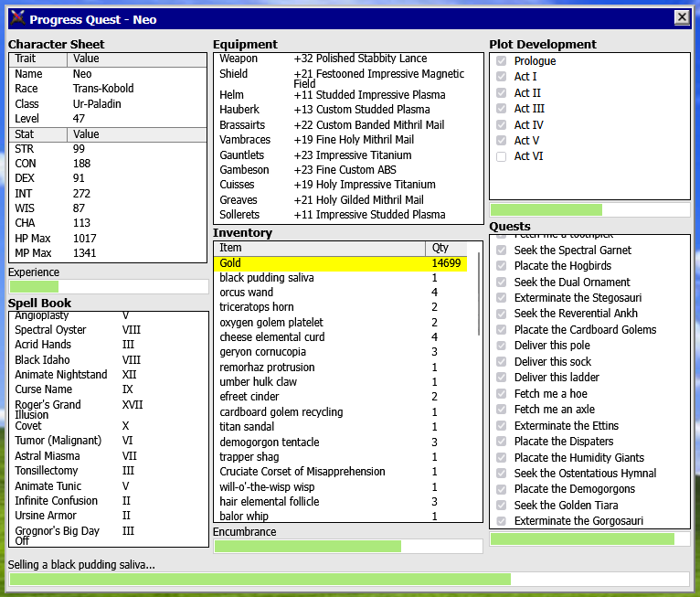Toggle the Deliver this sock checkbox
This screenshot has height=597, width=700.
tap(502, 361)
